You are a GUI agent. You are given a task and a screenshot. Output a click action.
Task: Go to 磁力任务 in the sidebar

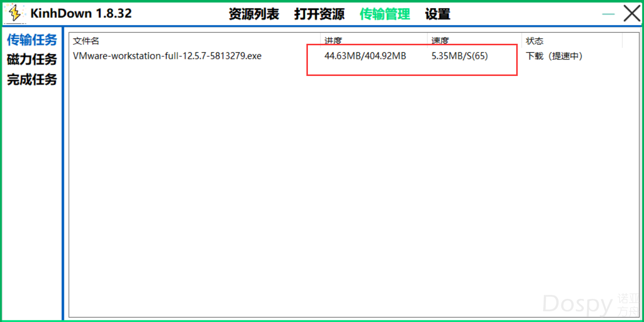(32, 59)
